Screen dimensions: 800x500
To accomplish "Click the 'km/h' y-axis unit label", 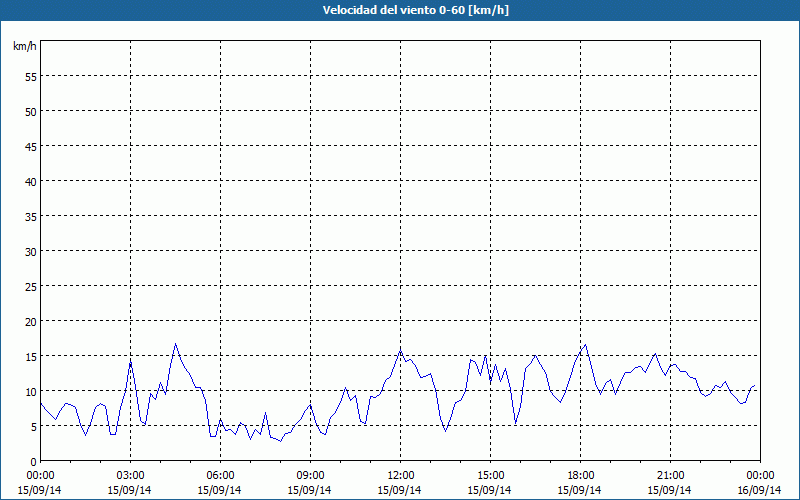I will point(25,46).
